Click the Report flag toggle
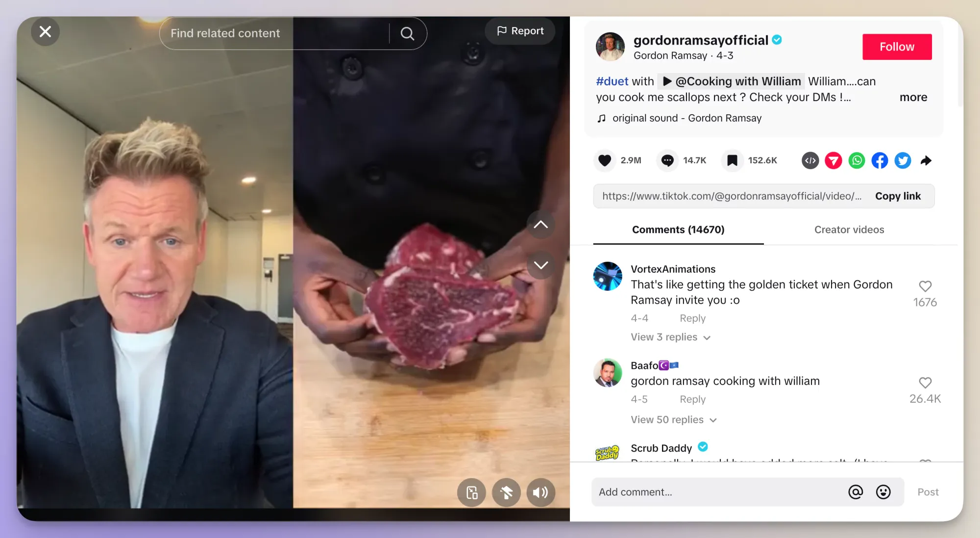Screen dimensions: 980x538 [x=519, y=30]
